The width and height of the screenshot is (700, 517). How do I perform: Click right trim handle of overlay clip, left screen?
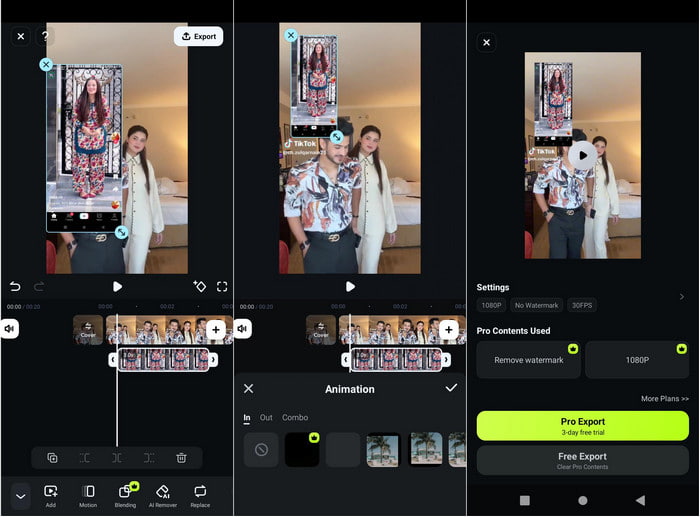[x=213, y=359]
